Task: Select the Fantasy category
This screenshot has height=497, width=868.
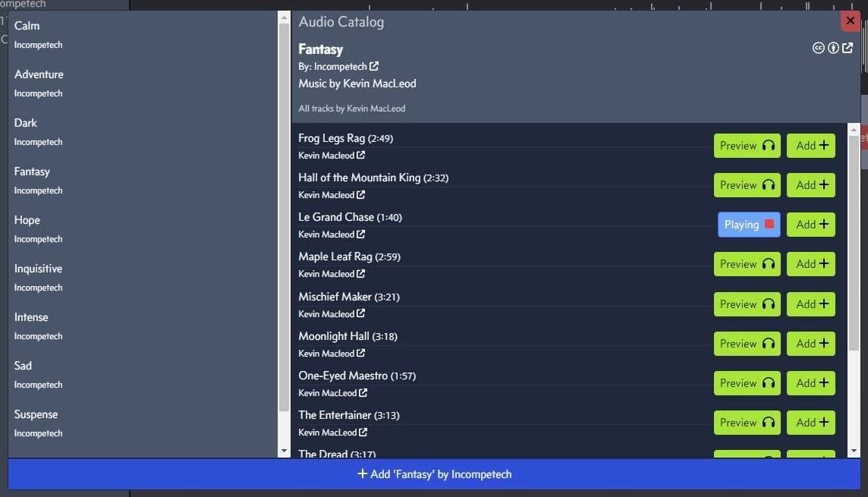Action: click(x=143, y=181)
